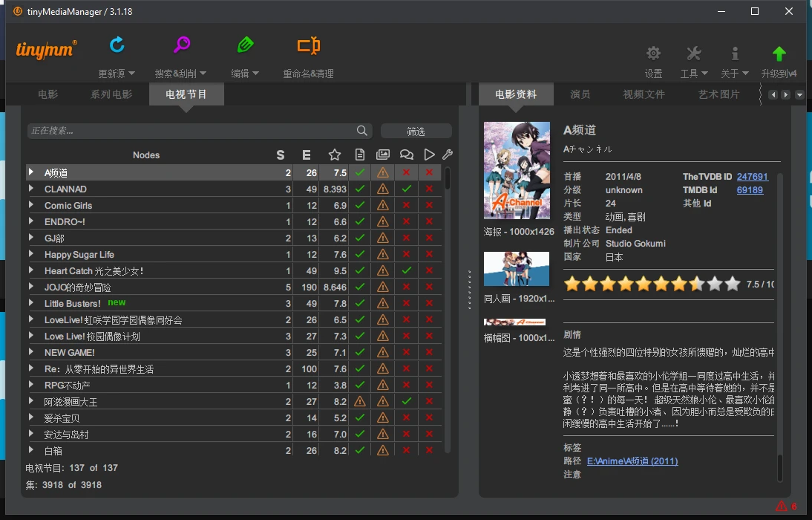
Task: Expand the Comic Girls tree node
Action: (x=31, y=205)
